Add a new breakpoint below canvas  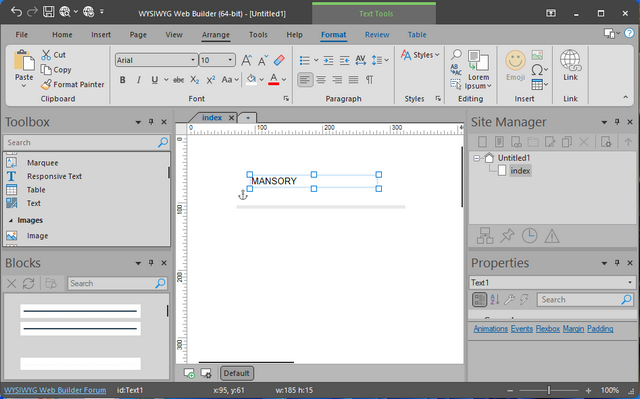click(x=189, y=373)
